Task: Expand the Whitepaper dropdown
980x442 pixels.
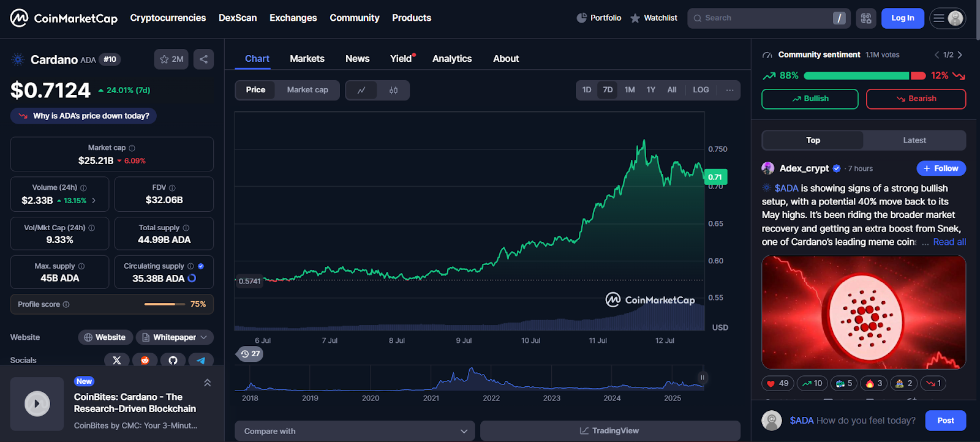Action: [x=175, y=337]
